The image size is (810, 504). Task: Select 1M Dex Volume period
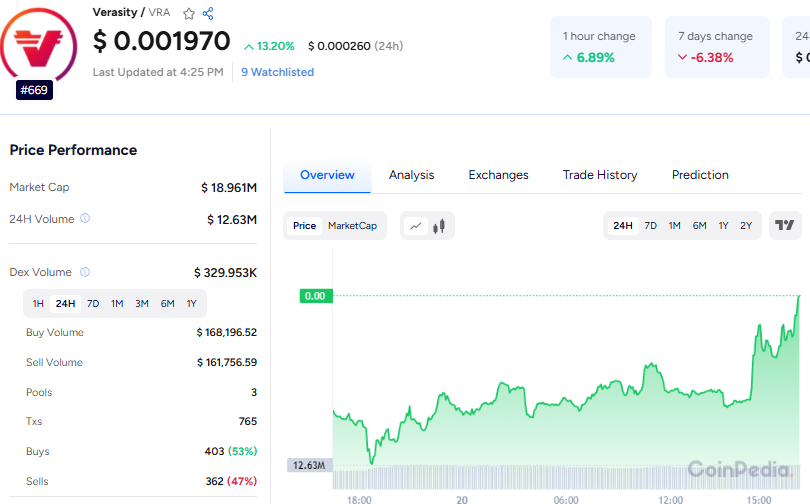click(x=117, y=304)
